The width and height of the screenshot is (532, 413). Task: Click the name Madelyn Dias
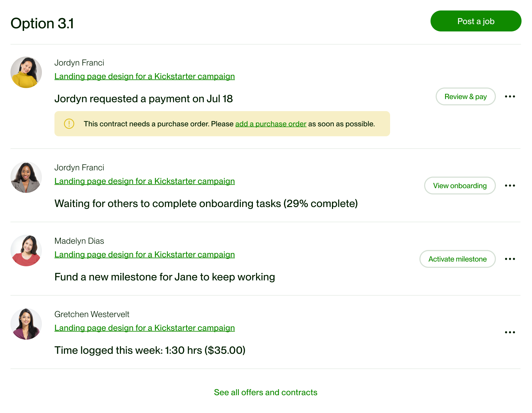click(x=79, y=241)
